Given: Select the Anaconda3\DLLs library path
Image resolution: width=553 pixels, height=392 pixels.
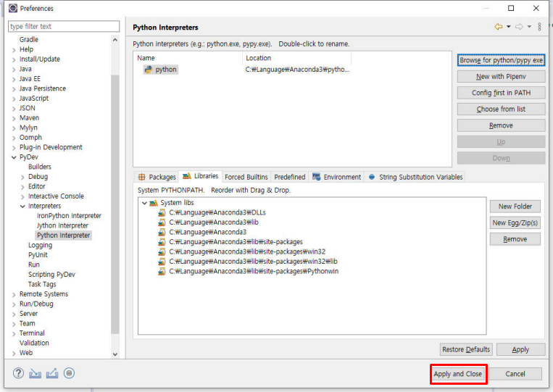Looking at the screenshot, I should click(217, 212).
